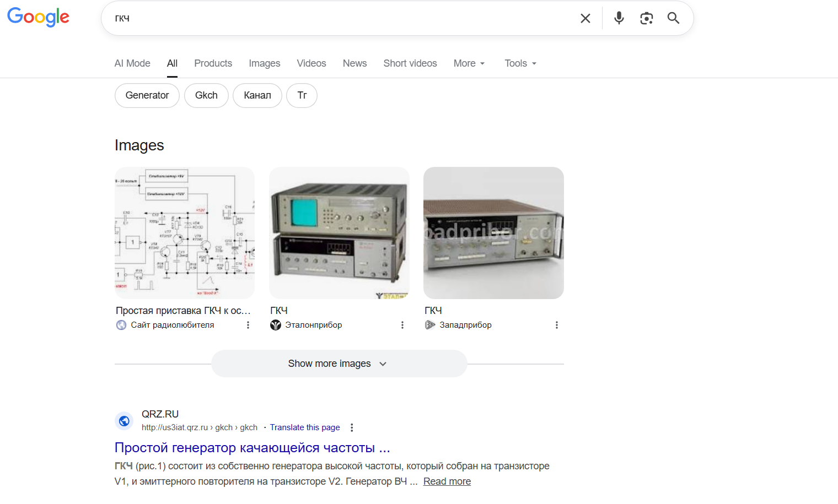838x504 pixels.
Task: Open the Tools dropdown
Action: (x=520, y=63)
